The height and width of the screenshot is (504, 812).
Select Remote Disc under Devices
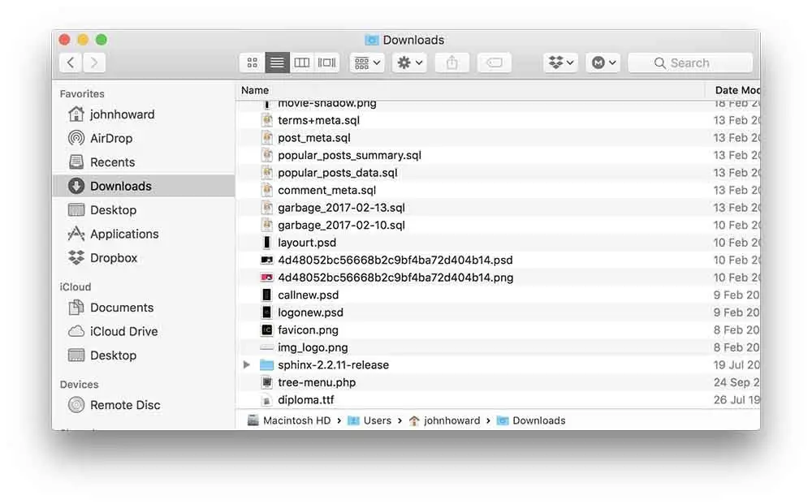coord(144,405)
